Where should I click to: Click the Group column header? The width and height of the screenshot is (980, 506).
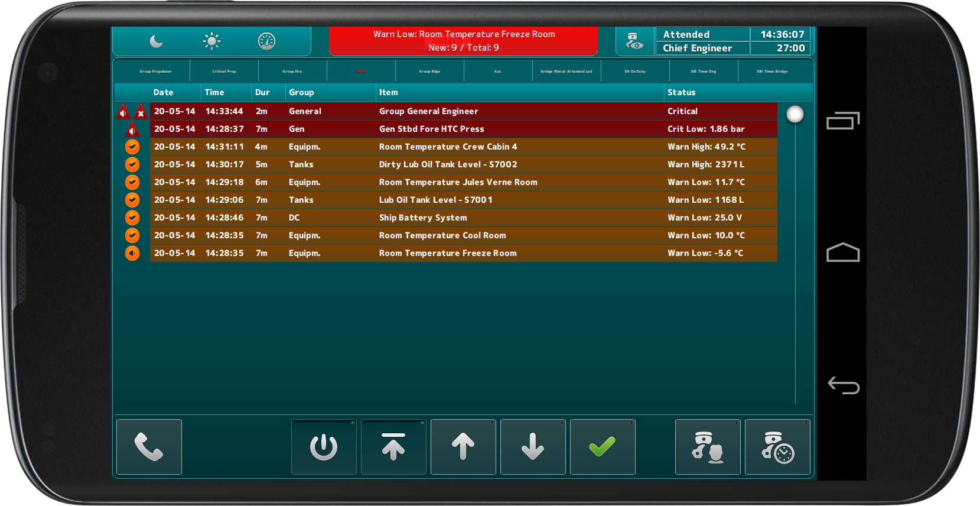[x=301, y=92]
